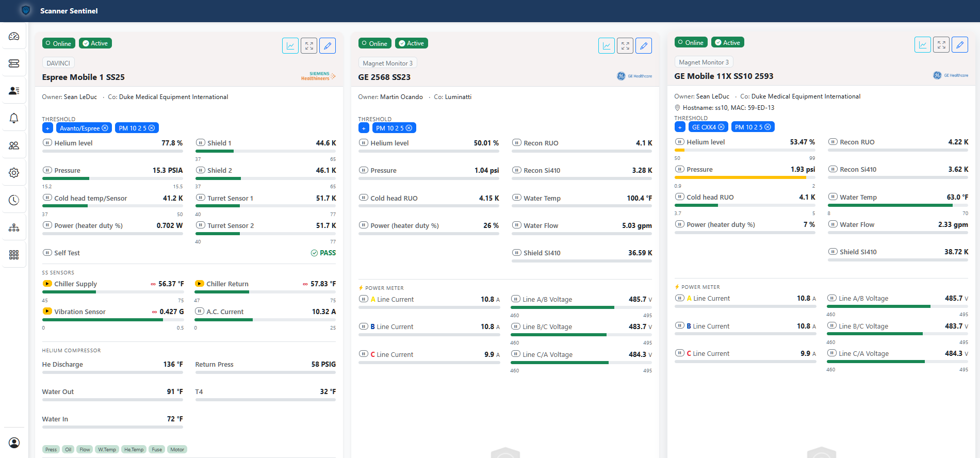Screen dimensions: 980x458
Task: Click the He.Temp compressor tag
Action: point(134,450)
